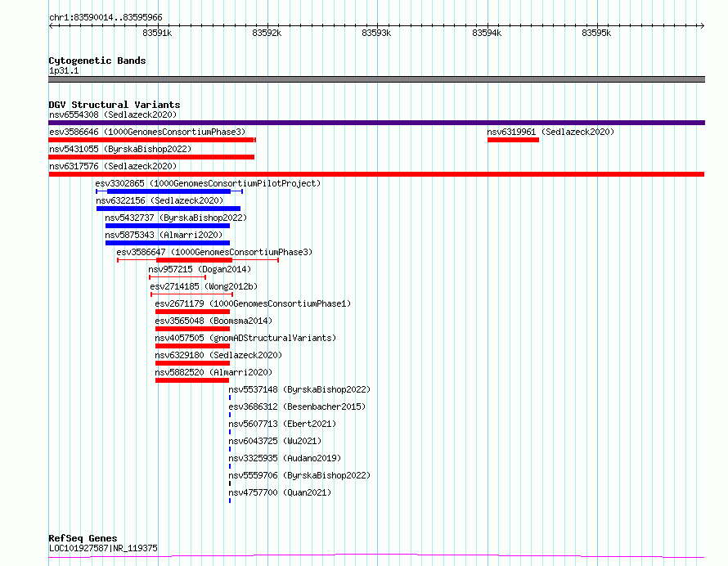Select the blue bar under nsv6322156
Screen dimensions: 728x566
[169, 209]
